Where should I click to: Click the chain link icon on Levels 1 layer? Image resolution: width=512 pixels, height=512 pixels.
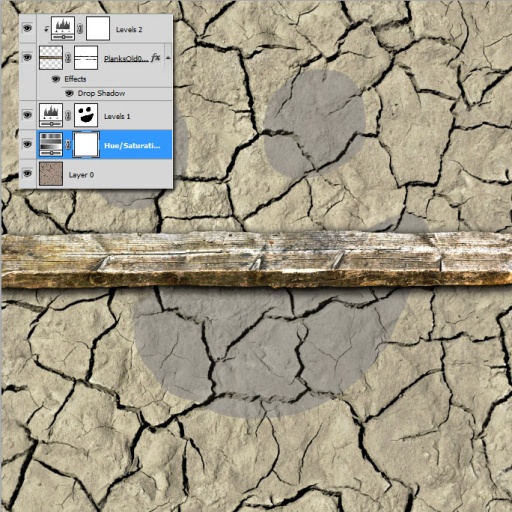68,115
